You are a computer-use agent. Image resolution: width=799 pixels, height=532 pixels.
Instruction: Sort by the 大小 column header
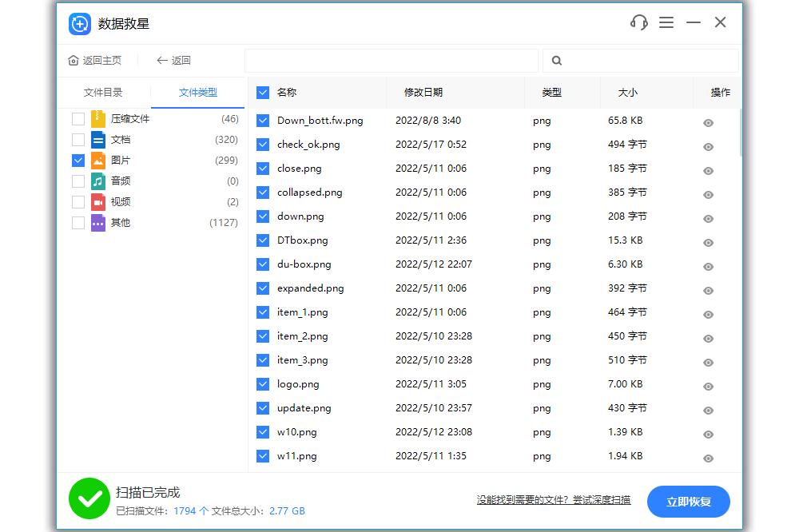click(x=628, y=92)
